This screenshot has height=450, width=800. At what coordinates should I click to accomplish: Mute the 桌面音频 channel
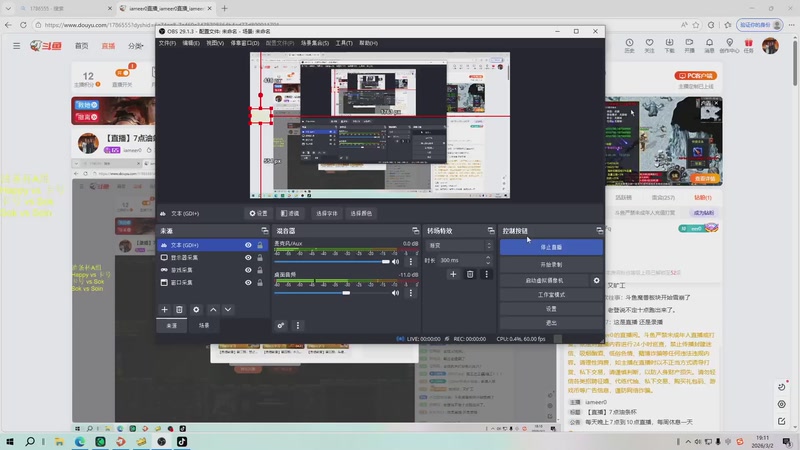point(395,293)
